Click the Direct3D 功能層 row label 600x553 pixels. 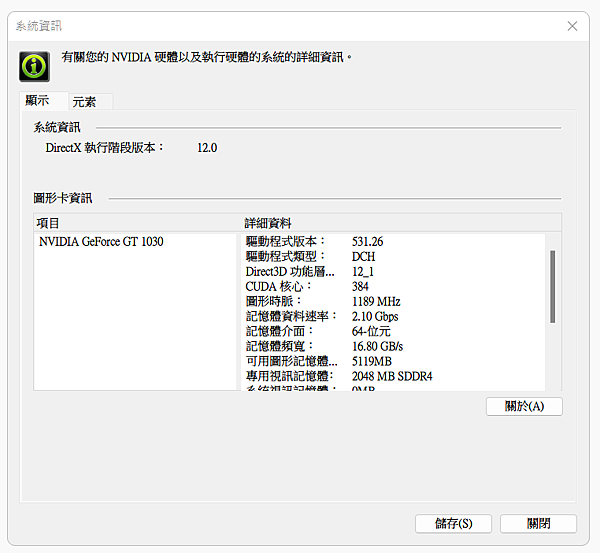tap(290, 272)
